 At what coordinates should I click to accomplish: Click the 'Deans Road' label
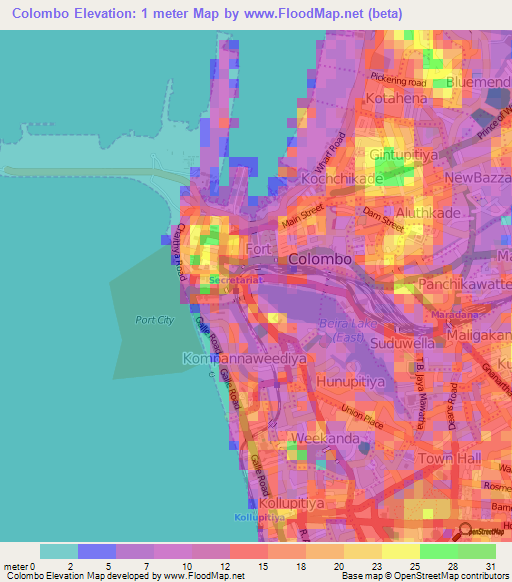tap(453, 406)
